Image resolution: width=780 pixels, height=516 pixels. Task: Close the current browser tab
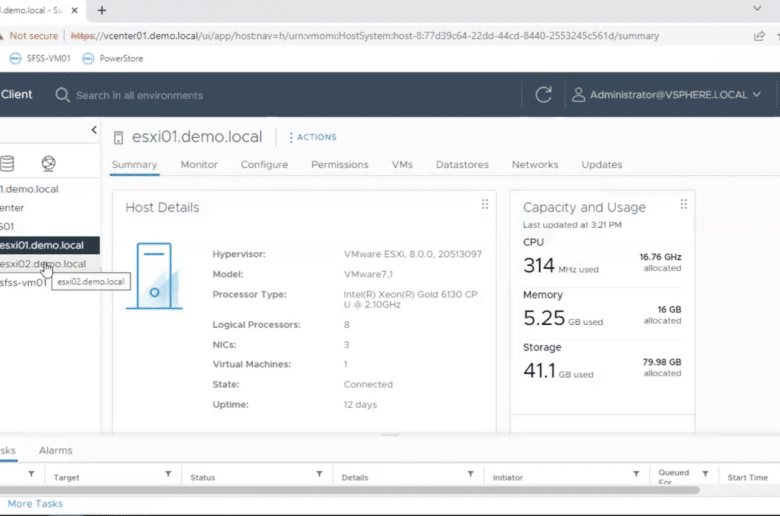pyautogui.click(x=74, y=10)
